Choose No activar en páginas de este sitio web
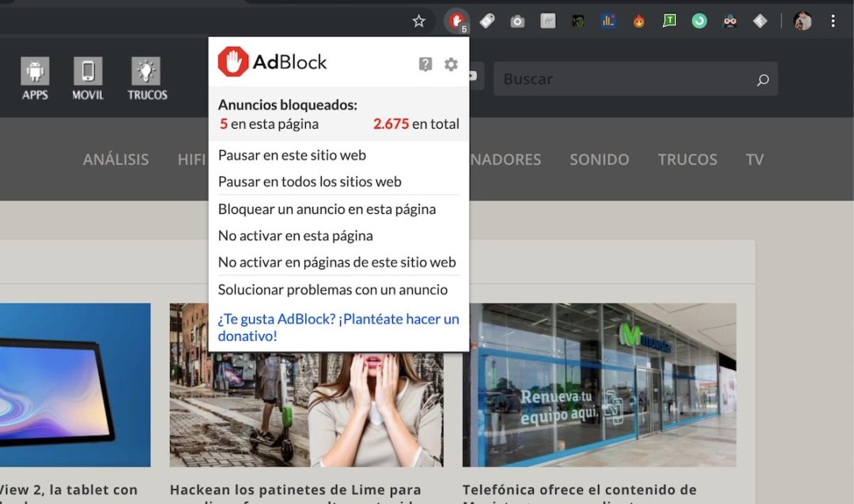 tap(338, 262)
